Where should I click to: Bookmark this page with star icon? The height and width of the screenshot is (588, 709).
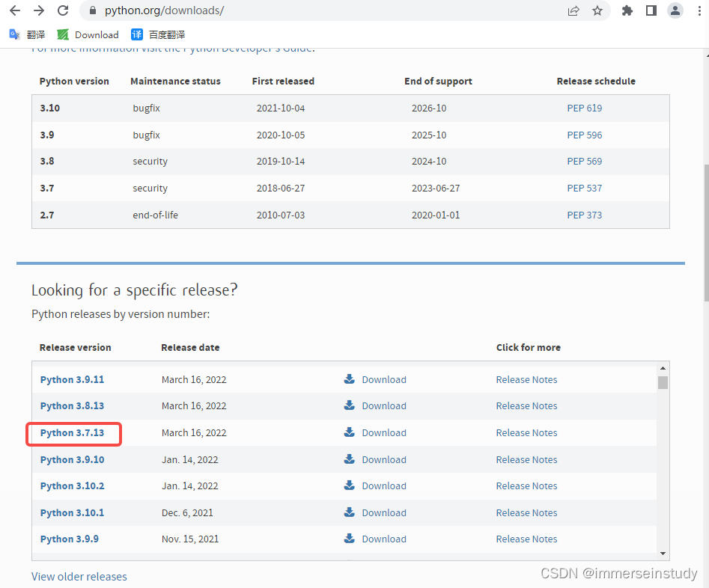point(597,10)
